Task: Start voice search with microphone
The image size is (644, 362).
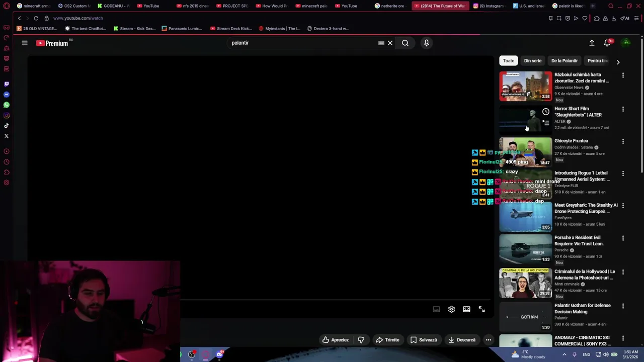Action: 426,43
